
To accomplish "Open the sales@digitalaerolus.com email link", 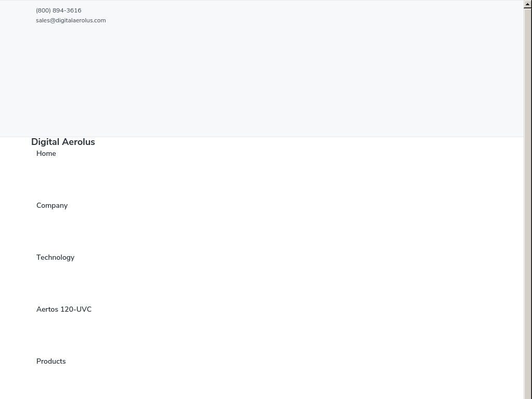I will click(x=71, y=20).
